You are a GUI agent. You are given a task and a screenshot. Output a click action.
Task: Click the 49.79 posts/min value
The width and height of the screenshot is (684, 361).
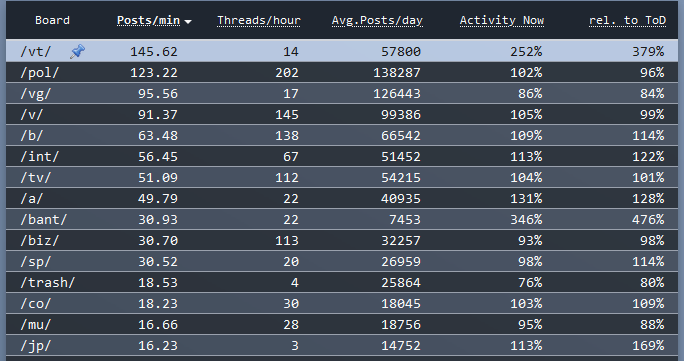158,198
